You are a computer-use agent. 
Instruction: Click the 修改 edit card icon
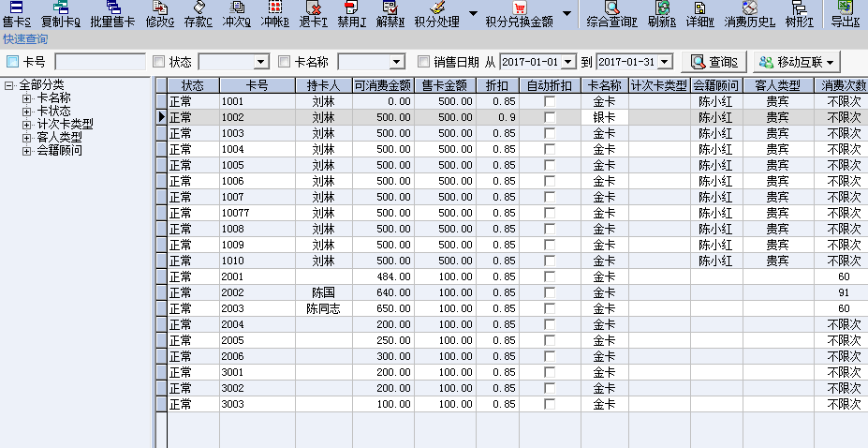pyautogui.click(x=160, y=13)
